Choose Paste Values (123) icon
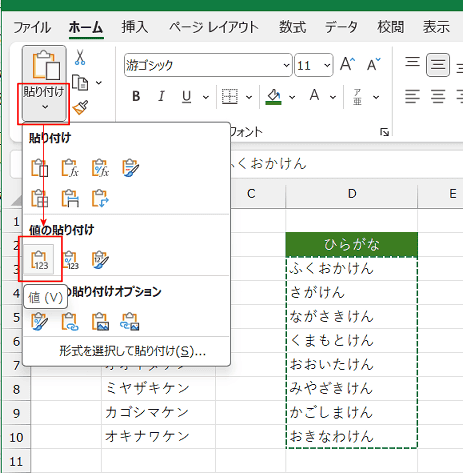463x473 pixels. 40,260
